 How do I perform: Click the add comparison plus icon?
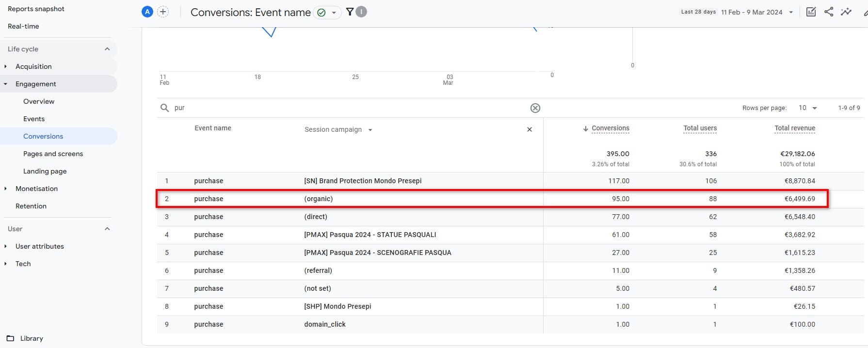163,12
